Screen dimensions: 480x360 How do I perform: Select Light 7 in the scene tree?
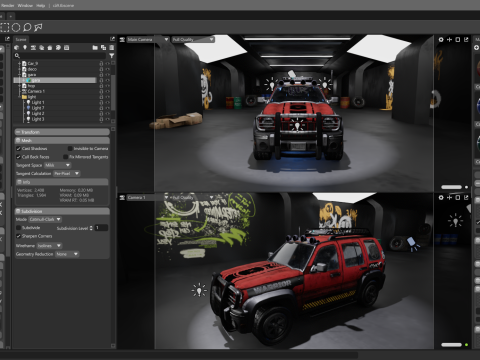[x=38, y=108]
